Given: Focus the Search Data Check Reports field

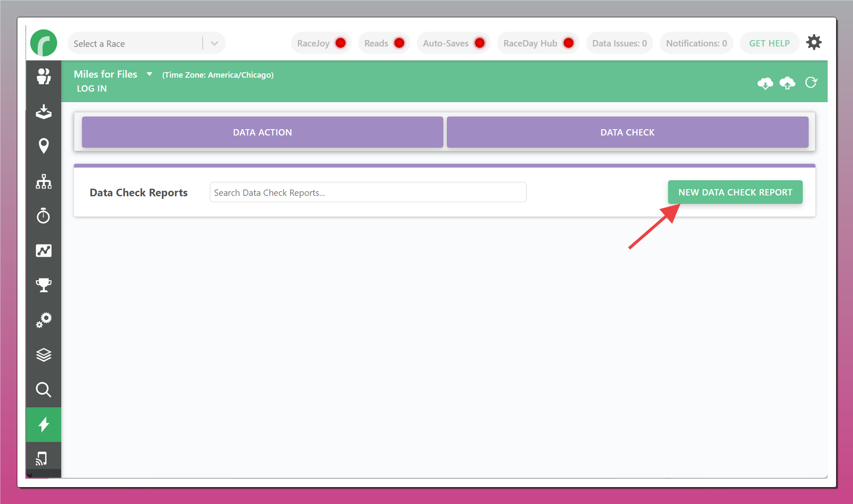Looking at the screenshot, I should point(367,192).
